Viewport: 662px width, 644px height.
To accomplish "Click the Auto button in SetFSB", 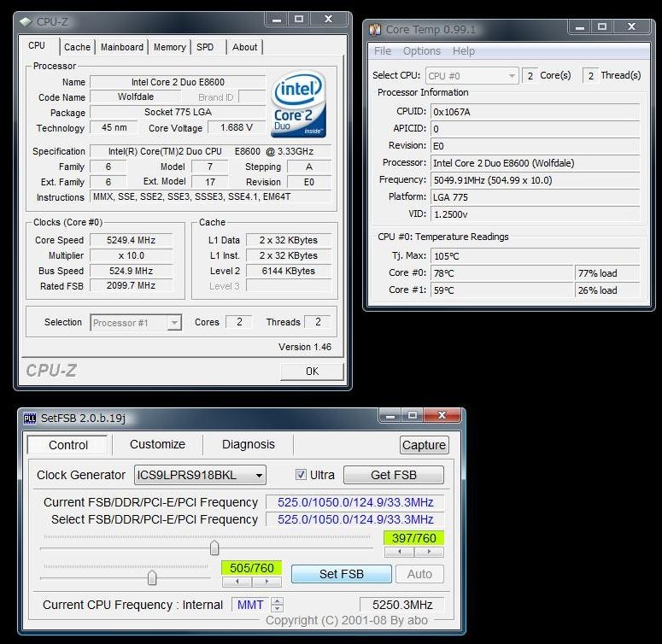I will point(419,574).
